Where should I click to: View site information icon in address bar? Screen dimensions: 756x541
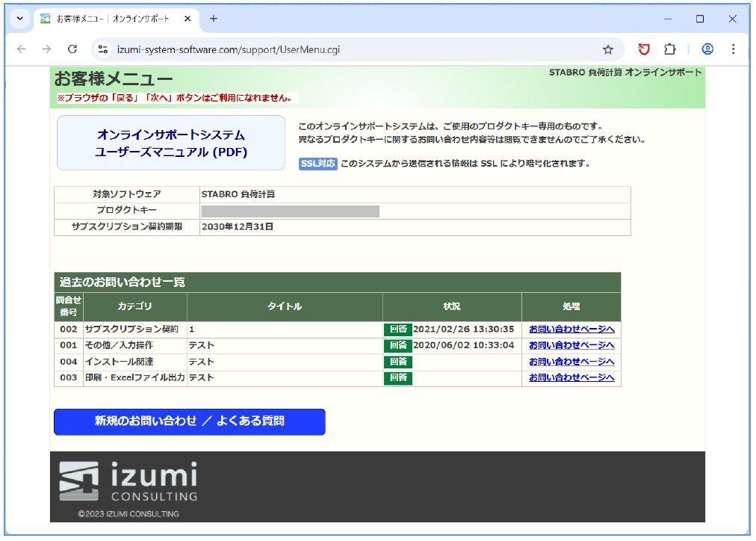(103, 49)
